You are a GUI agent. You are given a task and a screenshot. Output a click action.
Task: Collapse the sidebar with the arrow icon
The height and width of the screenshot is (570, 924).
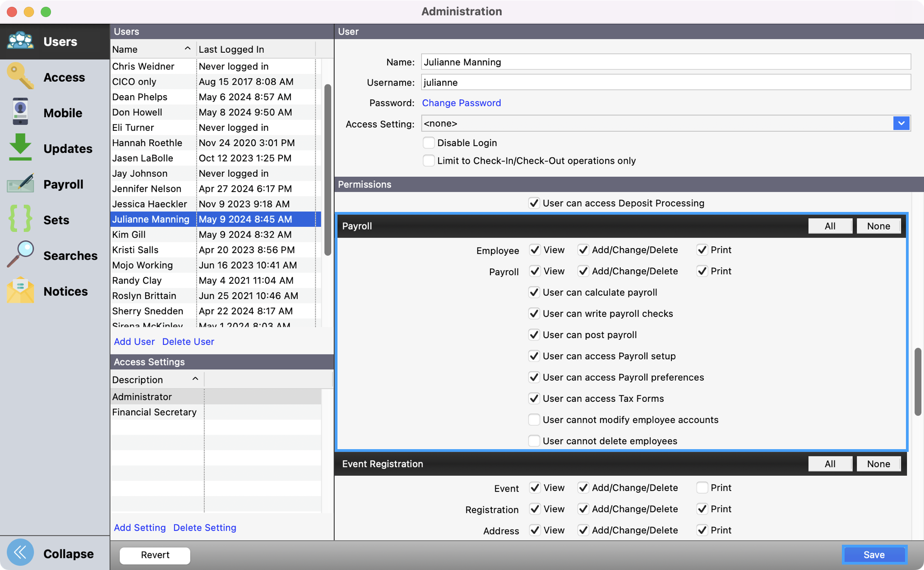point(20,553)
